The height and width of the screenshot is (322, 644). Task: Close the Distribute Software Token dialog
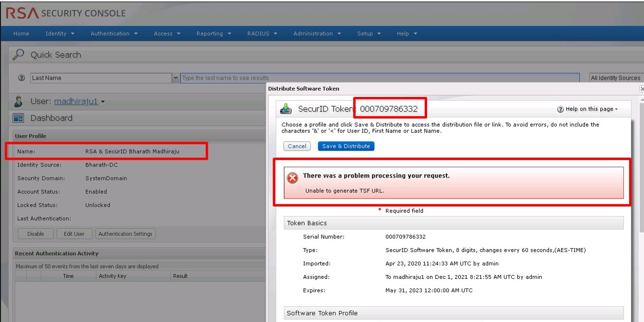tap(642, 89)
